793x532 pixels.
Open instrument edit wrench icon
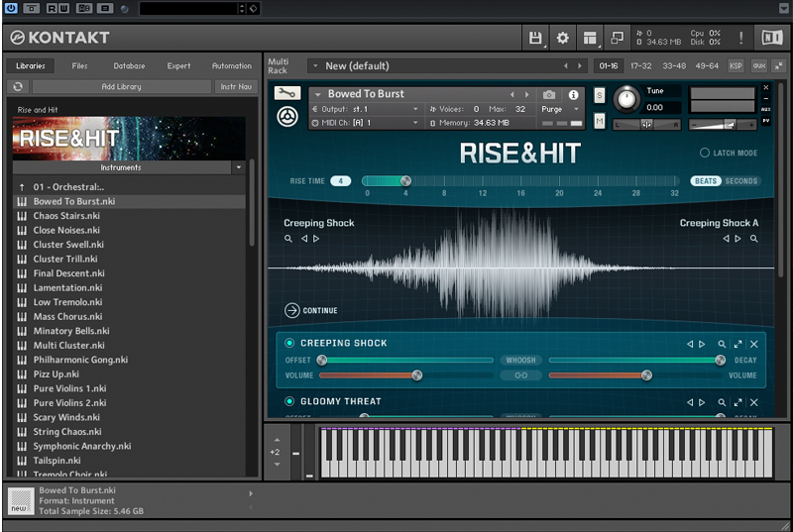tap(287, 93)
